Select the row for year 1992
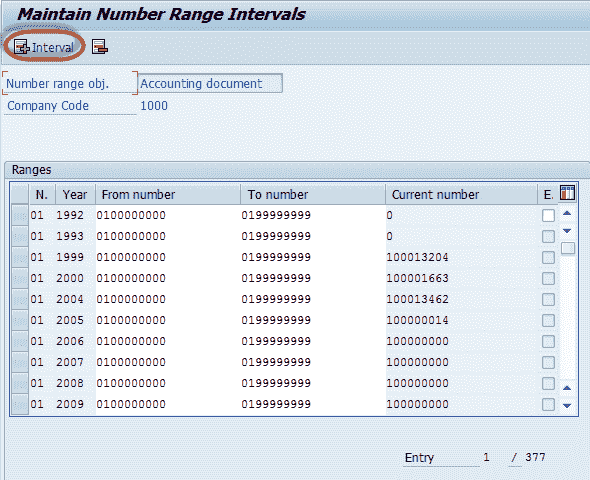The height and width of the screenshot is (480, 590). pos(20,216)
